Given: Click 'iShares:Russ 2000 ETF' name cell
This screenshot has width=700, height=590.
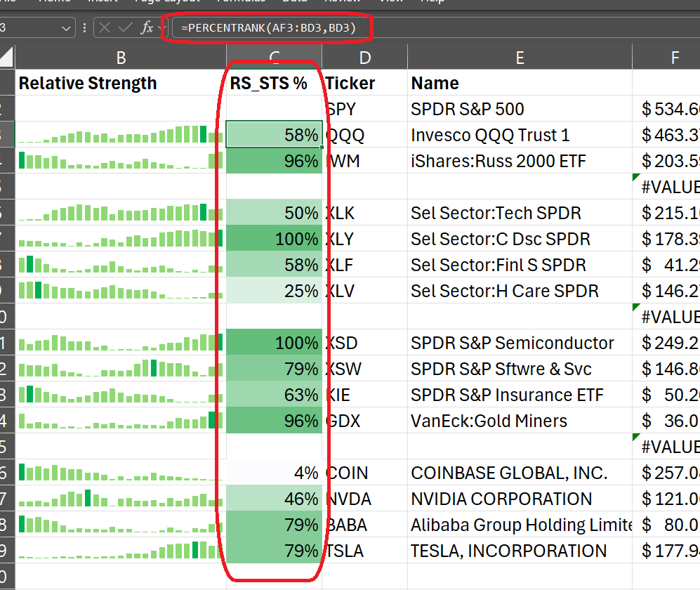Looking at the screenshot, I should [520, 160].
